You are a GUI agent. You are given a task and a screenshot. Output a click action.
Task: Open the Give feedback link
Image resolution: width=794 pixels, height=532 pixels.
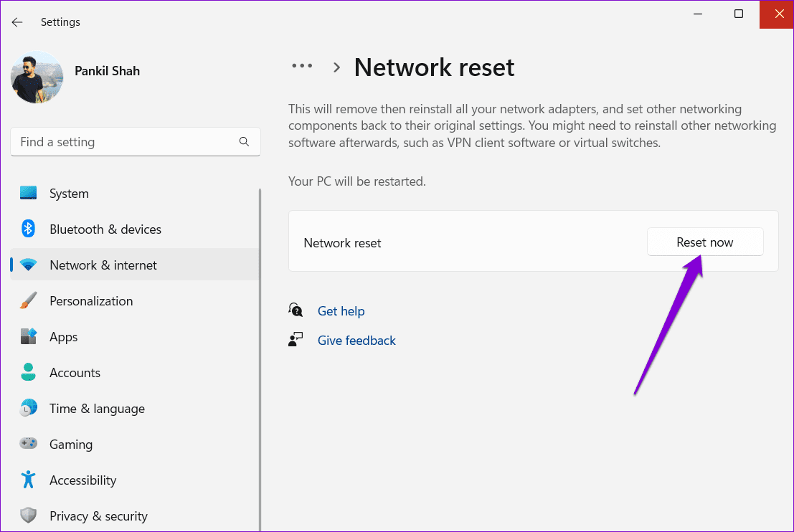click(x=356, y=341)
